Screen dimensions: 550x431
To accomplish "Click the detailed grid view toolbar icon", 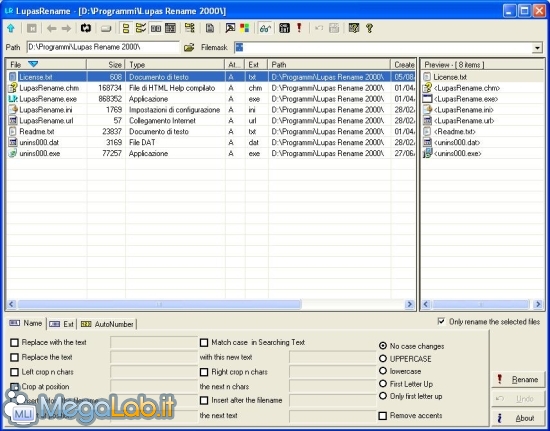I will (170, 28).
